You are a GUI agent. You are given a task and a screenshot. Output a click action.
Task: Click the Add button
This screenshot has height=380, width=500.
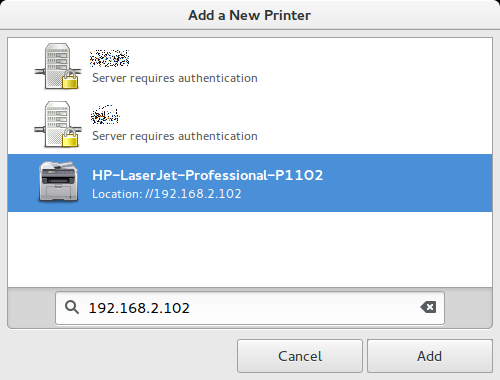430,356
